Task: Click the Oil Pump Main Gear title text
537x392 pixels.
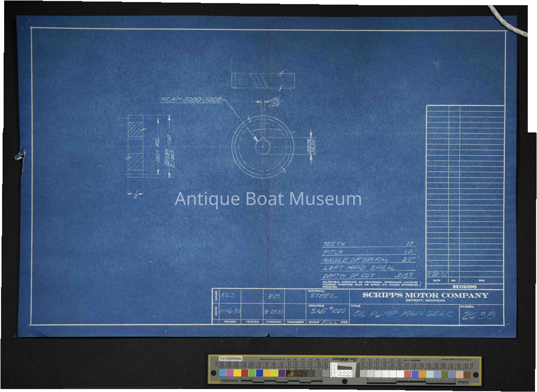Action: tap(403, 314)
